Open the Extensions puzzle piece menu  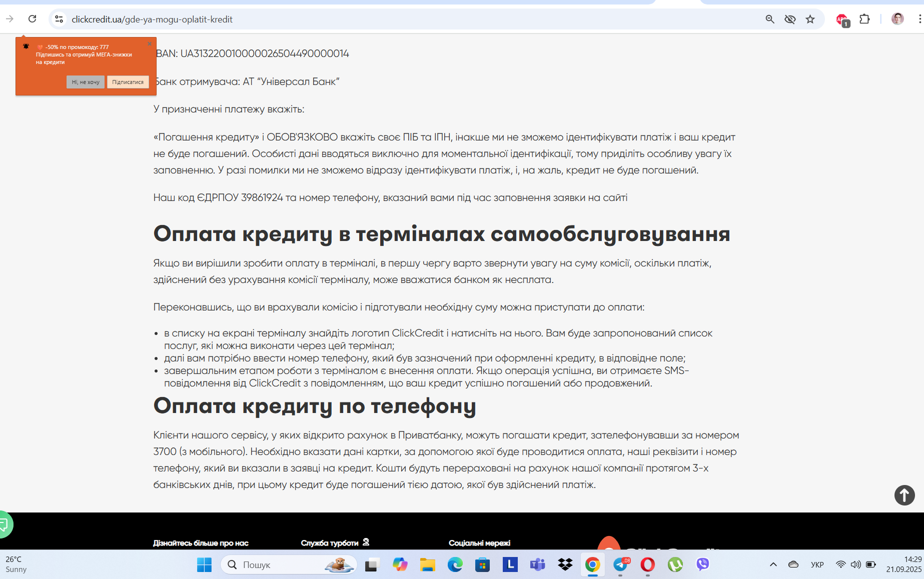tap(864, 19)
